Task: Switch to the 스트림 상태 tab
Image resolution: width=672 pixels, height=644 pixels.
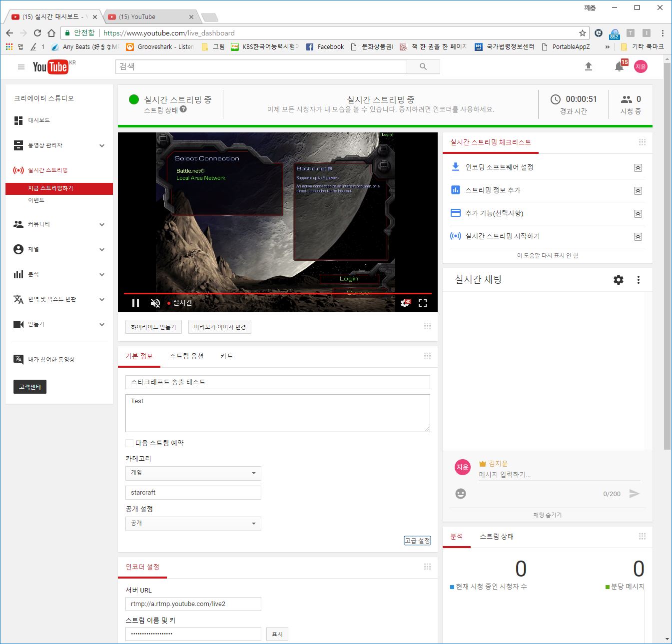Action: click(x=497, y=537)
